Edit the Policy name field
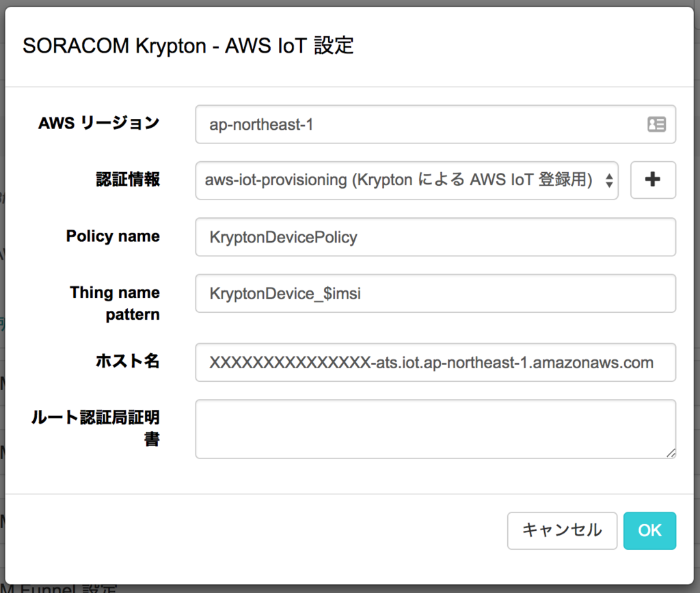Viewport: 700px width, 593px height. (435, 237)
